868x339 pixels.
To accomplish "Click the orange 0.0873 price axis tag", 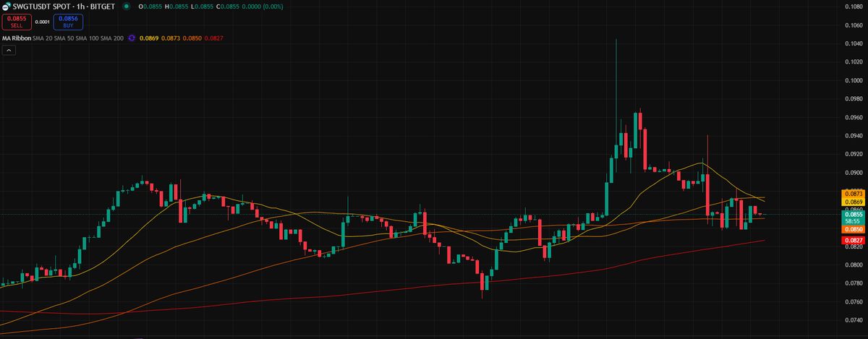I will [x=854, y=195].
